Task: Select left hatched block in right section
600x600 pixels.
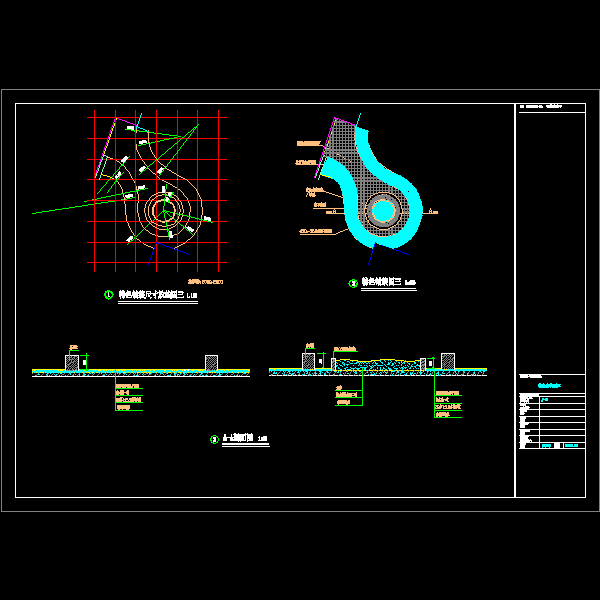Action: point(308,361)
